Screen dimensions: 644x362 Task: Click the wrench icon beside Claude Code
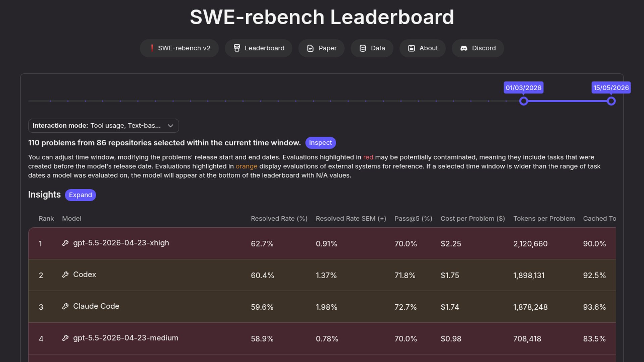point(65,306)
